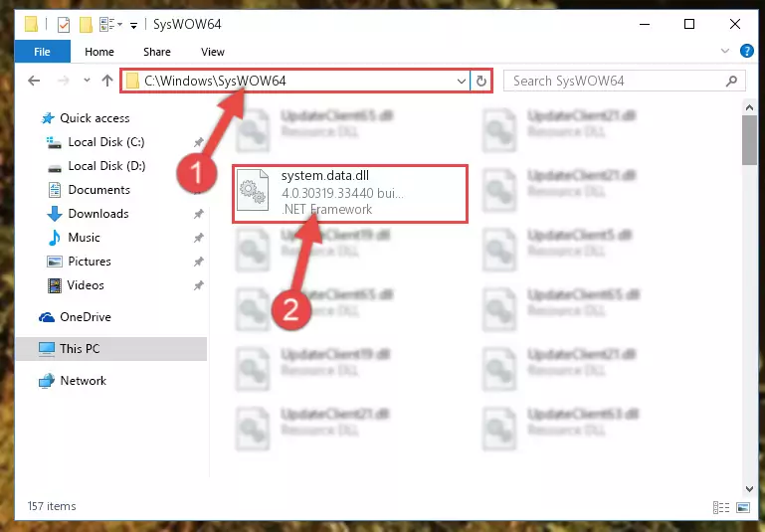765x532 pixels.
Task: Click the 157 items status text
Action: click(x=52, y=506)
